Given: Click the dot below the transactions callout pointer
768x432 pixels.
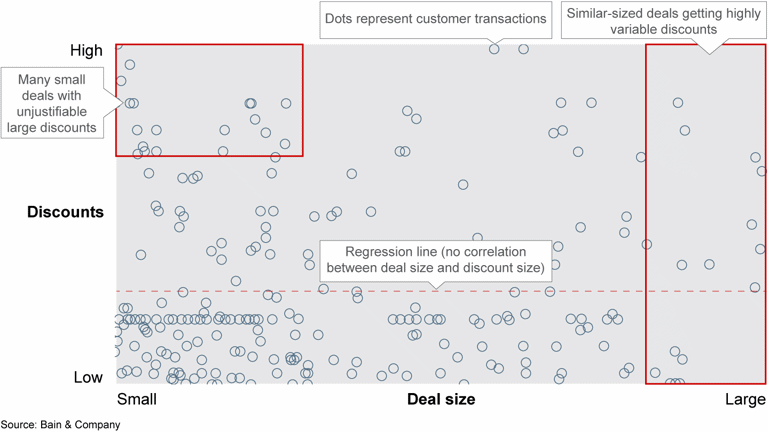Looking at the screenshot, I should [494, 49].
